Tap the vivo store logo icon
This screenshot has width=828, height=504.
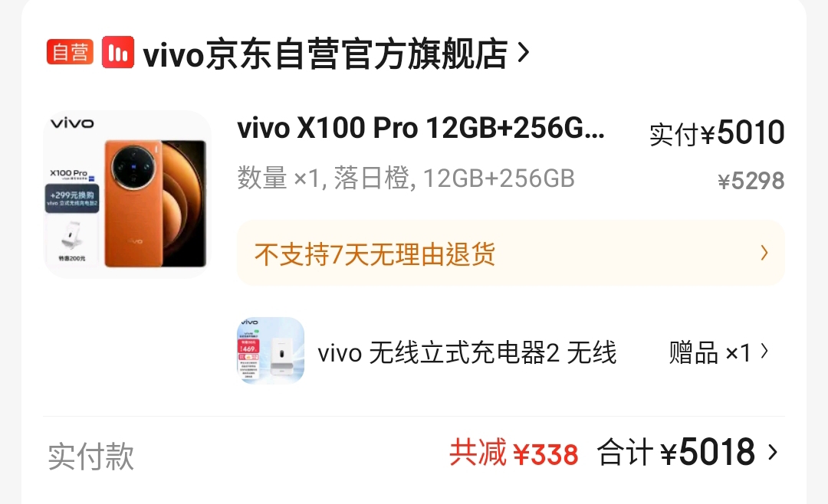point(118,52)
